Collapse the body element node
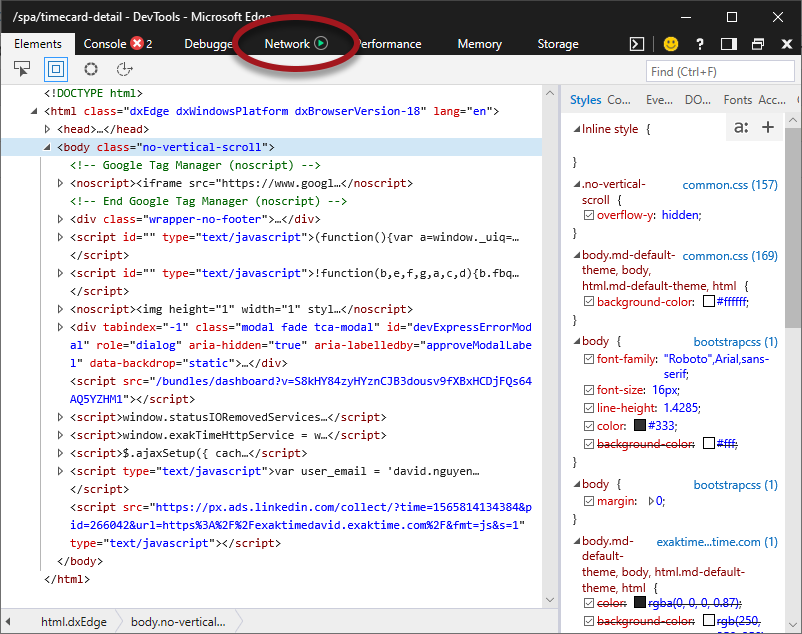Viewport: 802px width, 634px height. (47, 147)
